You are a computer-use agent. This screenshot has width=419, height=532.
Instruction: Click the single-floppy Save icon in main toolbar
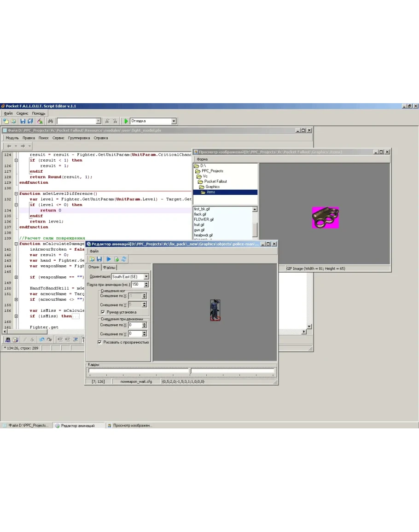(23, 121)
